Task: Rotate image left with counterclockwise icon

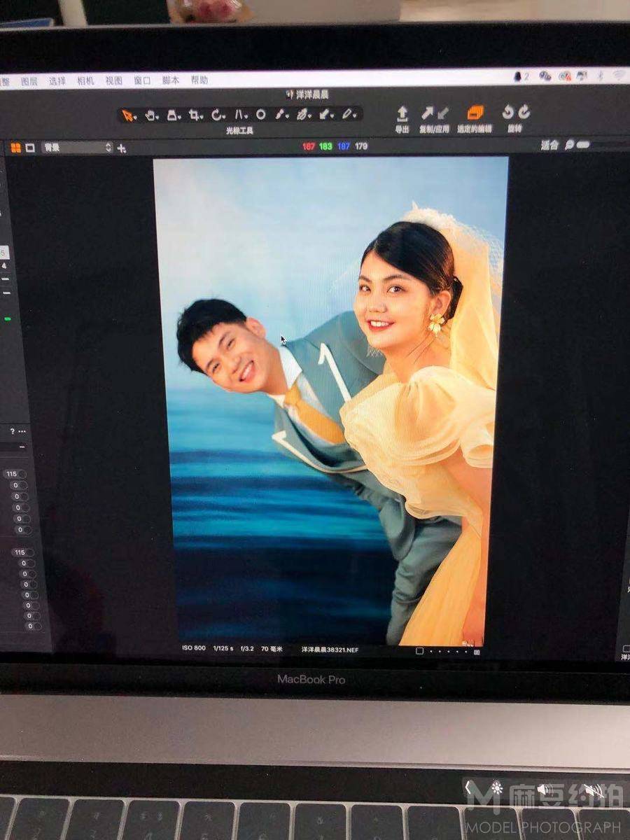Action: pyautogui.click(x=509, y=112)
